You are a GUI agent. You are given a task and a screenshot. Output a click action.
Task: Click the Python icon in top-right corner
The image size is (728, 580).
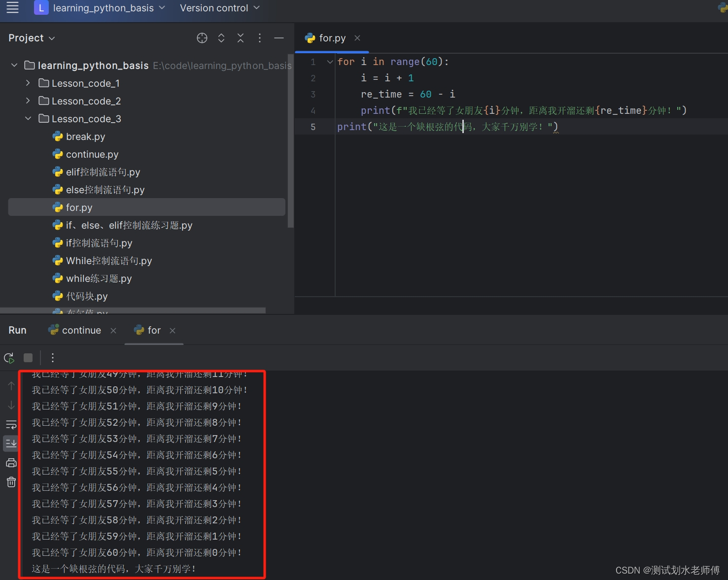pyautogui.click(x=722, y=7)
